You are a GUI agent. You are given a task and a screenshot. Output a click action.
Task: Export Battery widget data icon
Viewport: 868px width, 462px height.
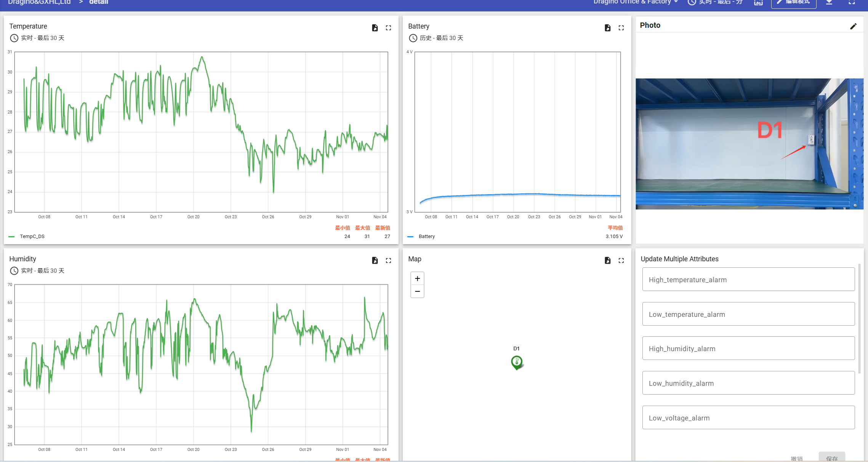[607, 28]
